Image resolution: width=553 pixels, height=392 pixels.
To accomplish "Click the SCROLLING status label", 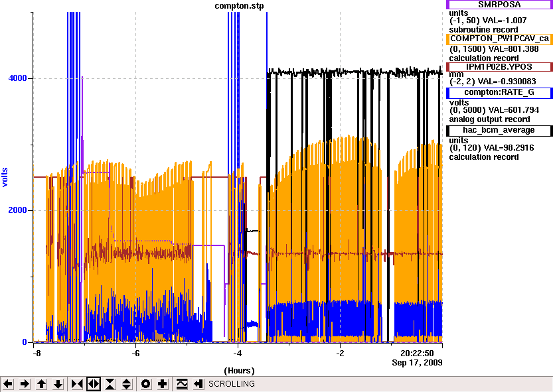I will tap(232, 384).
